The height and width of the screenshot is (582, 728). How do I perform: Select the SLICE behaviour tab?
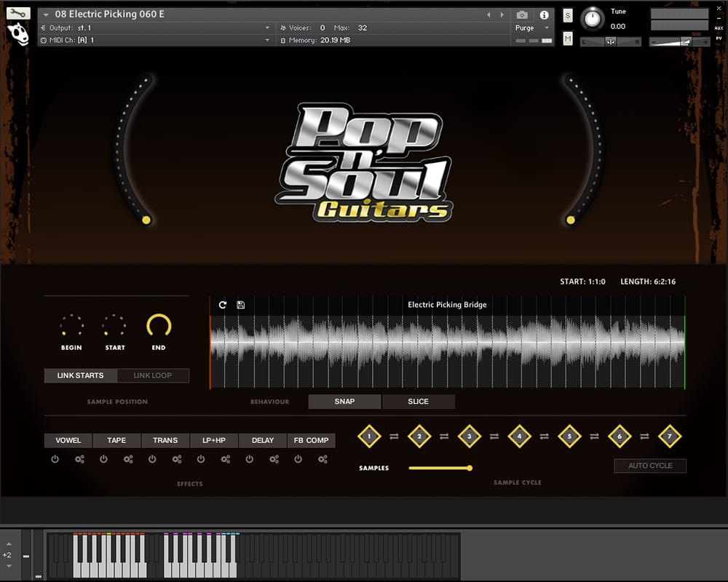(419, 402)
